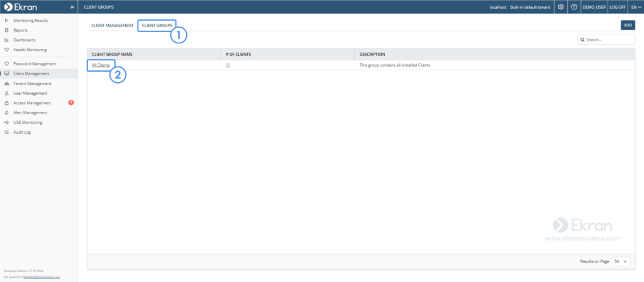The height and width of the screenshot is (282, 644).
Task: Switch to Client Management tab
Action: [112, 26]
